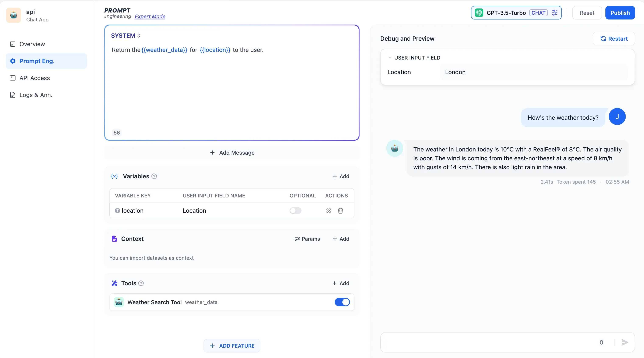This screenshot has width=644, height=358.
Task: Click the location variable settings gear
Action: click(328, 211)
